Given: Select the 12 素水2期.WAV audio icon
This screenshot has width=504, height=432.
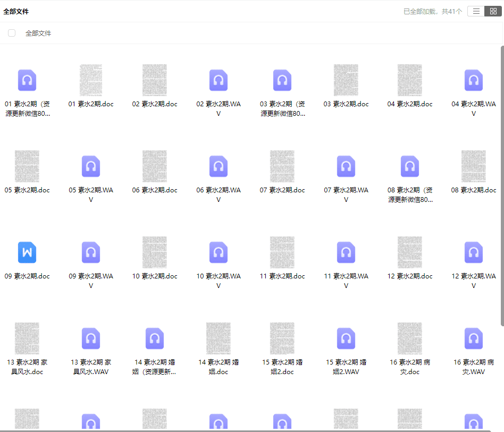Looking at the screenshot, I should (x=474, y=252).
